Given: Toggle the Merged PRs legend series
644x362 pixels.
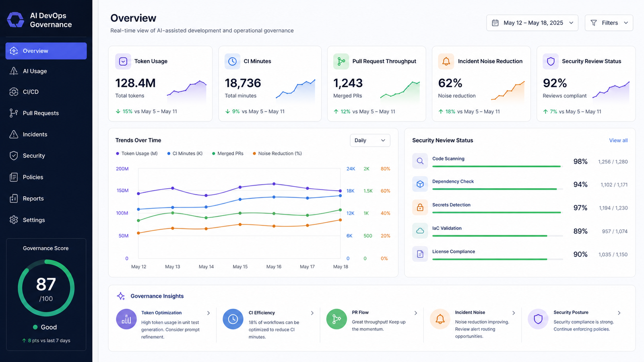Looking at the screenshot, I should pos(227,153).
